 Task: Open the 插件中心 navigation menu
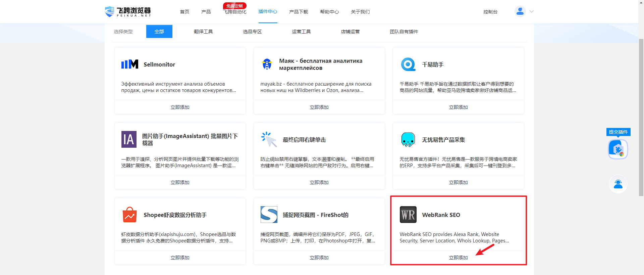click(268, 12)
